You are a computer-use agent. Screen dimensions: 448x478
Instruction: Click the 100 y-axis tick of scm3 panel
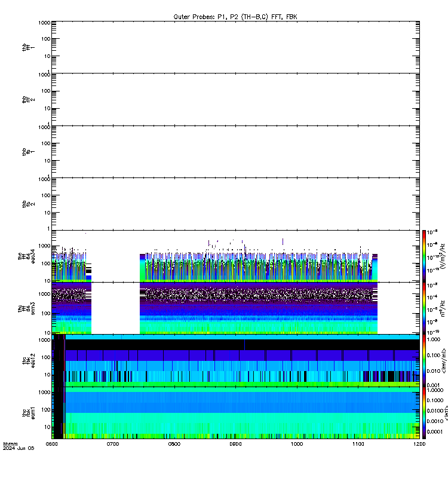click(x=46, y=313)
